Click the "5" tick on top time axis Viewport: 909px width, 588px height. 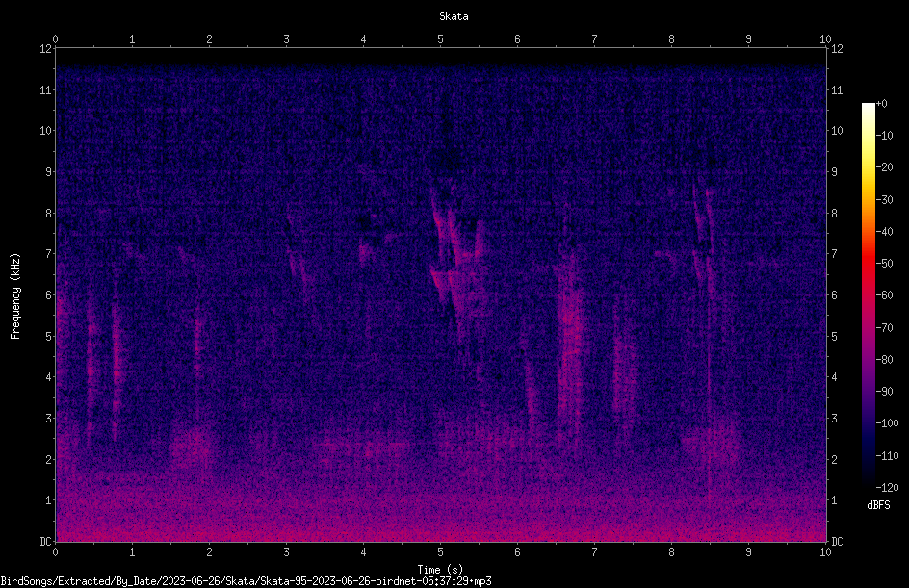coord(441,39)
